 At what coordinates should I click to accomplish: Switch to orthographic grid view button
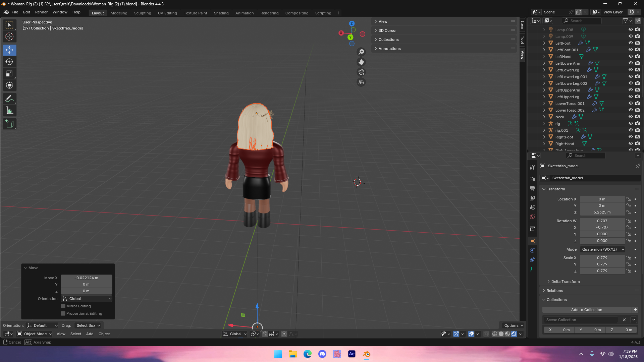tap(361, 82)
